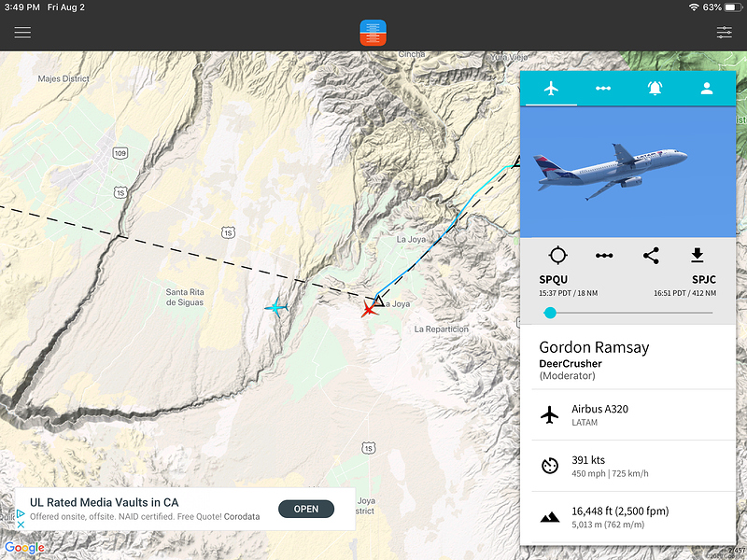Open the hamburger menu
Screen dimensions: 747x560
tap(22, 33)
